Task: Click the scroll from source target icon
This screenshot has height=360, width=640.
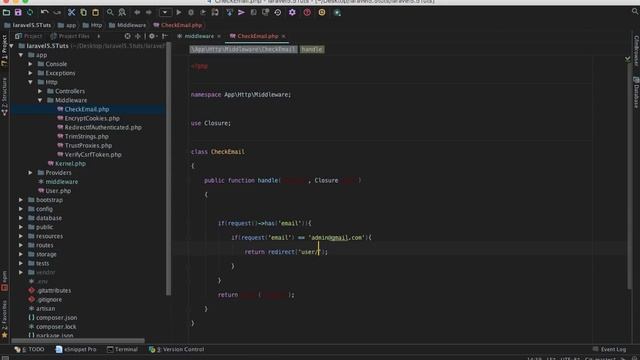Action: pos(127,36)
